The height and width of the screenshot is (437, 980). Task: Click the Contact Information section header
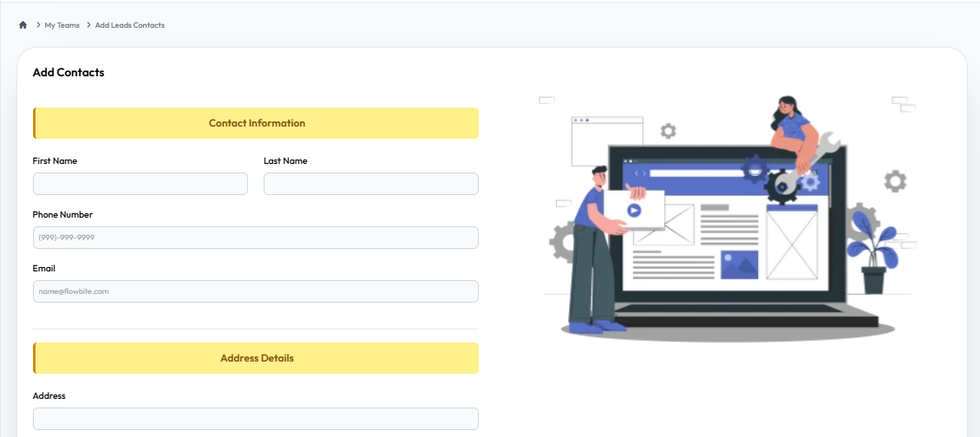(x=256, y=123)
